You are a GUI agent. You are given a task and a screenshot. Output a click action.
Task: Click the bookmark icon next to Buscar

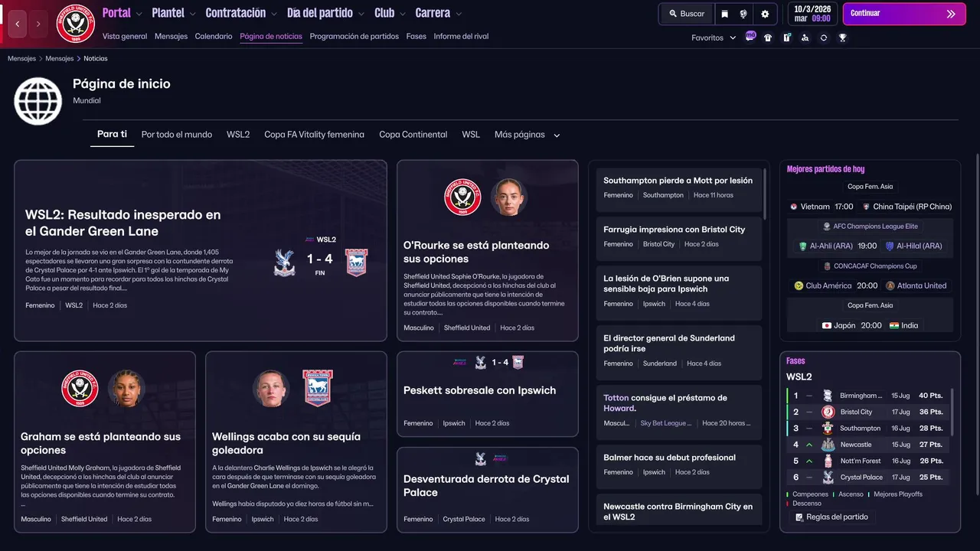pos(725,14)
